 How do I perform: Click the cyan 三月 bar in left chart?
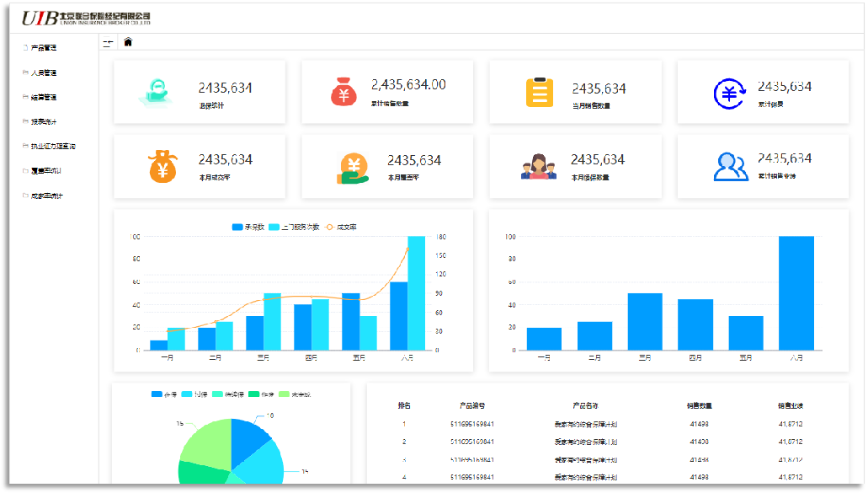(x=273, y=322)
